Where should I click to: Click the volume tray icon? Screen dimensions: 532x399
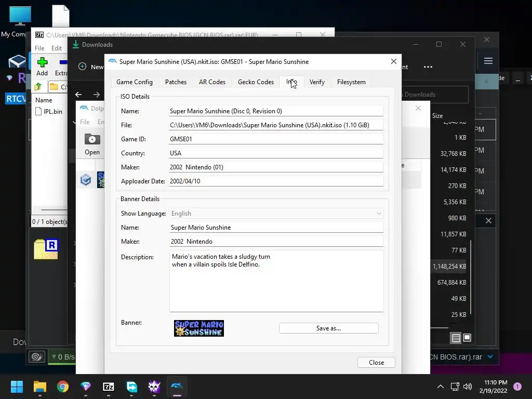[468, 387]
